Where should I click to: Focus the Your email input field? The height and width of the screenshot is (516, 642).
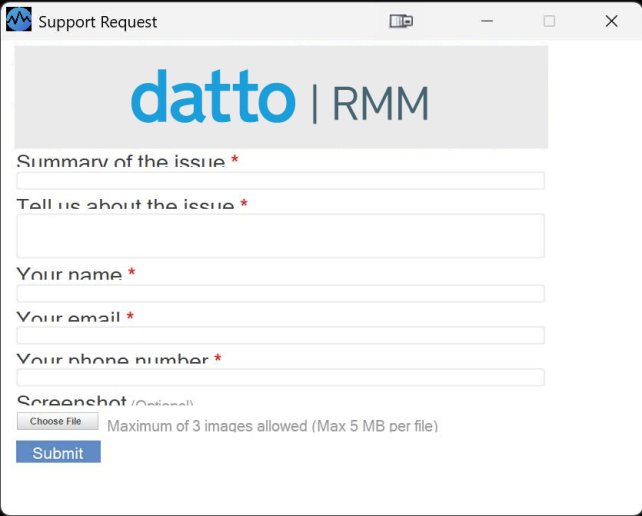[280, 335]
